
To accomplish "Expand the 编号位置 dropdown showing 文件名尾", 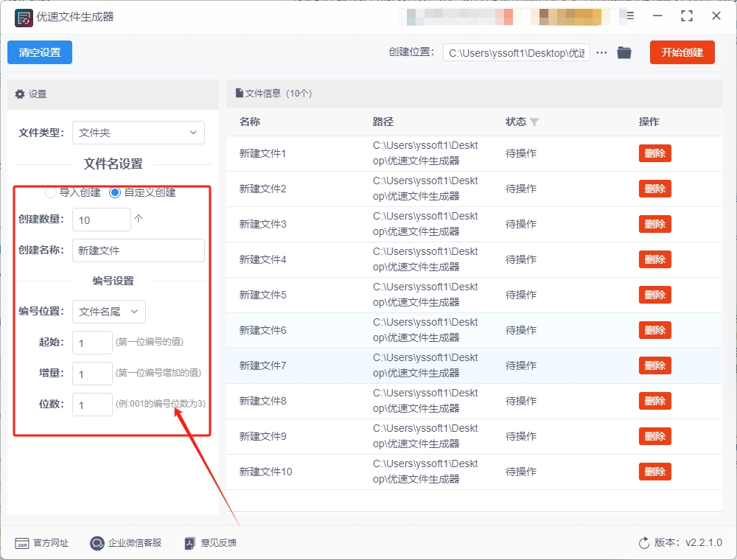I will [108, 312].
